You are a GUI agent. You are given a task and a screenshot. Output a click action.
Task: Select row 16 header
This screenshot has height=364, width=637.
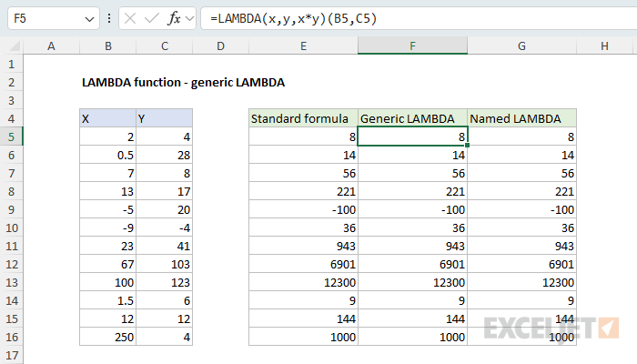point(11,337)
